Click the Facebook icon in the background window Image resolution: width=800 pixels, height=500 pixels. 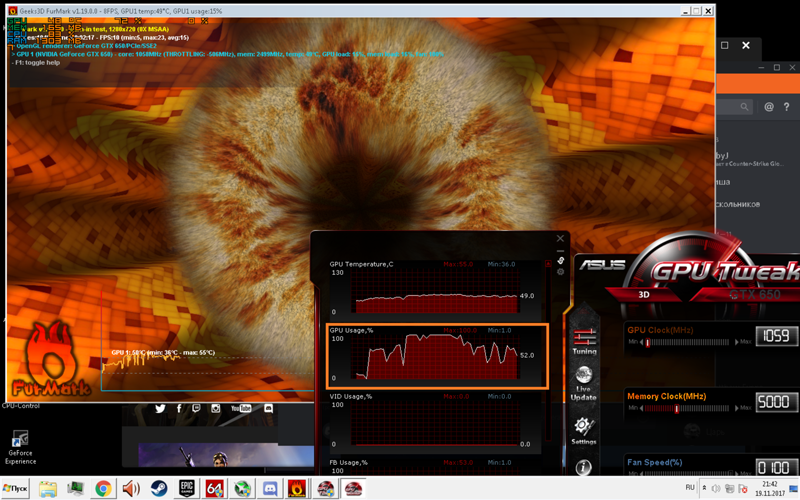(x=179, y=409)
